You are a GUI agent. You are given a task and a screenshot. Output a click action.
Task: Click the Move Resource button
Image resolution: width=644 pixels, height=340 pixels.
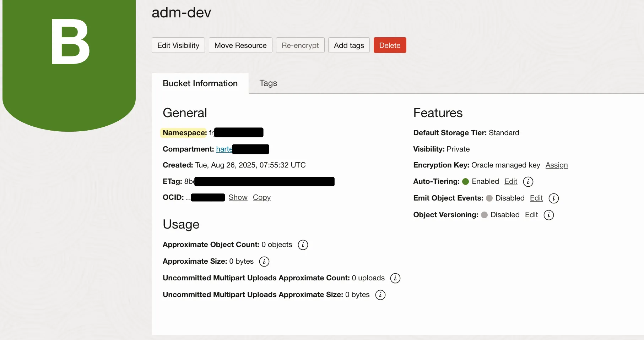pos(240,45)
